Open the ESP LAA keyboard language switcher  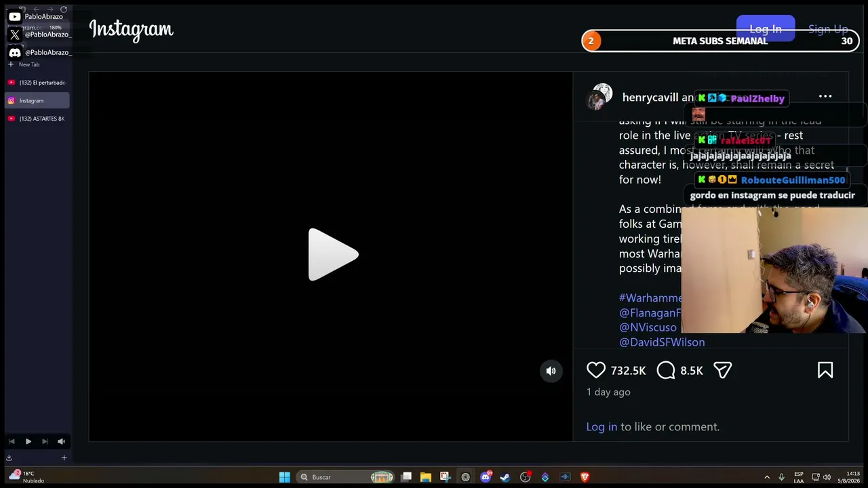tap(799, 477)
